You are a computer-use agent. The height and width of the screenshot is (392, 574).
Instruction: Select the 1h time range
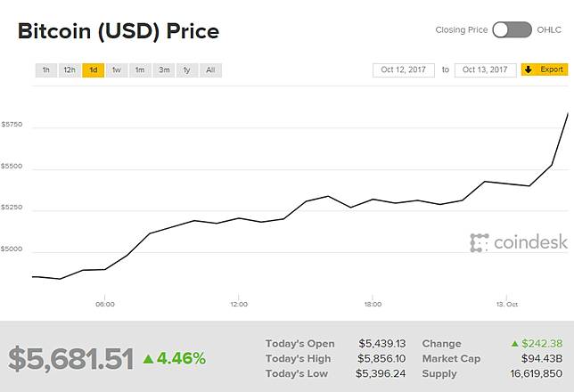(45, 69)
